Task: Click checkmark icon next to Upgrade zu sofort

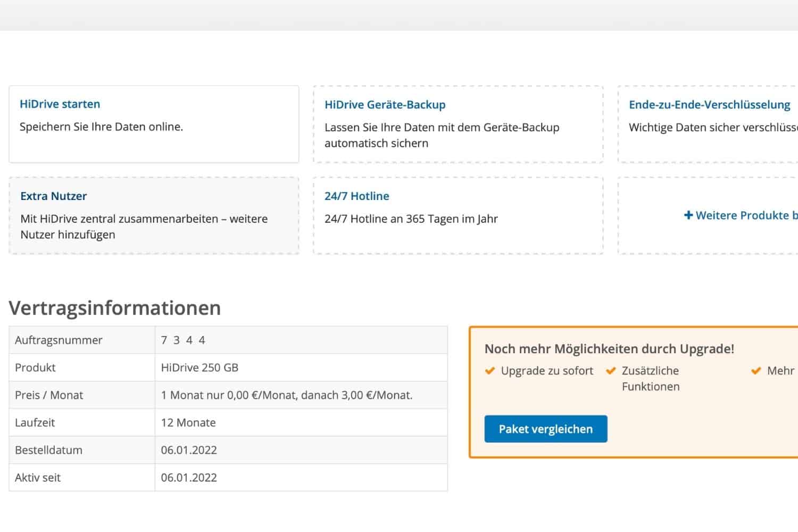Action: tap(490, 371)
